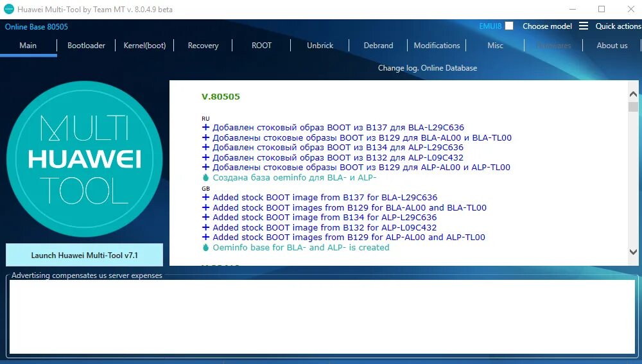Click 'Added stock BOOT image from B134 for ALP-L29C636'

[x=324, y=218]
